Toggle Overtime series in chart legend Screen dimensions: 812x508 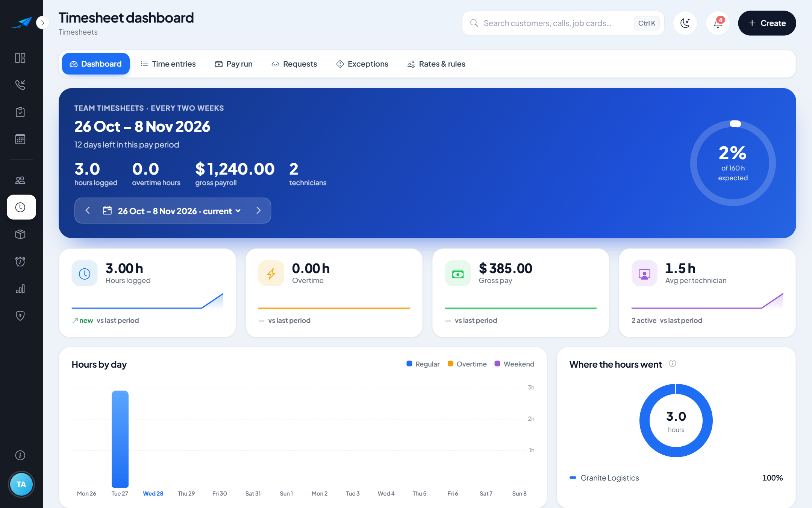pos(467,364)
